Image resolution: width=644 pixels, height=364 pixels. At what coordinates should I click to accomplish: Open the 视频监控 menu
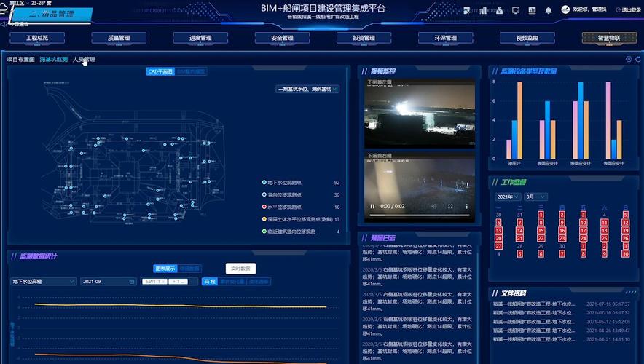pyautogui.click(x=527, y=38)
